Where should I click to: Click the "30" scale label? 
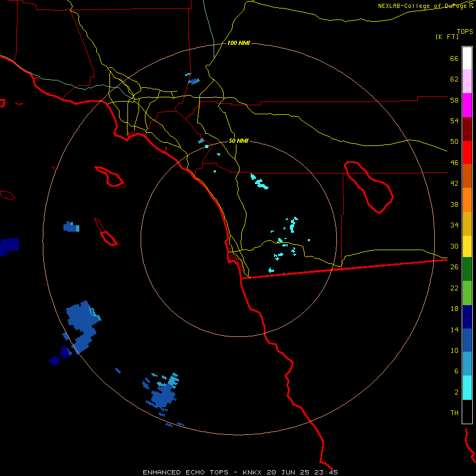coord(454,246)
